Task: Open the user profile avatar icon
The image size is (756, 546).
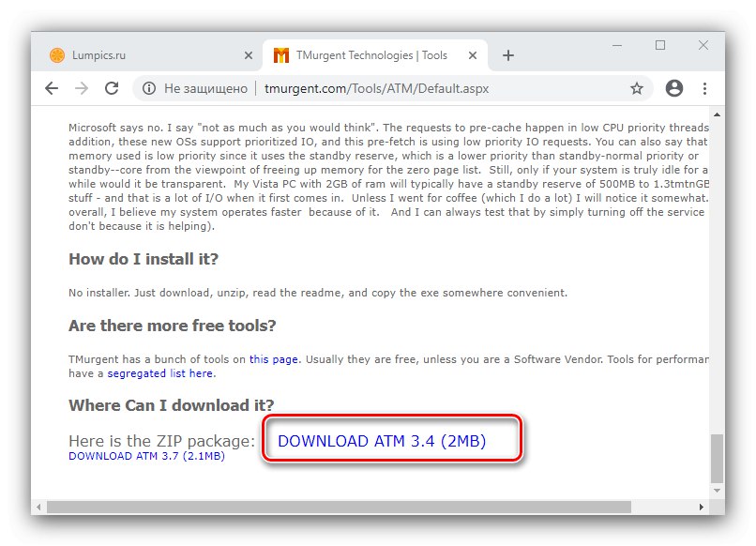Action: pos(674,88)
